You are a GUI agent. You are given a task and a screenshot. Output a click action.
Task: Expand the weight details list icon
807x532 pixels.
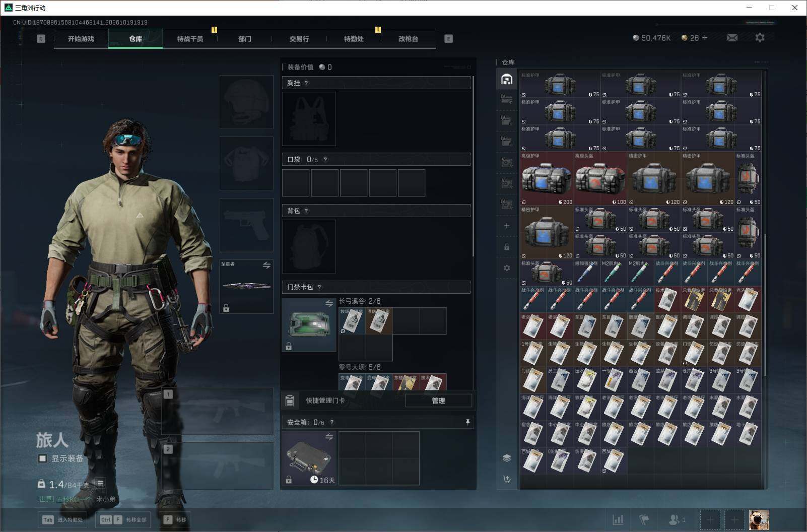[100, 484]
